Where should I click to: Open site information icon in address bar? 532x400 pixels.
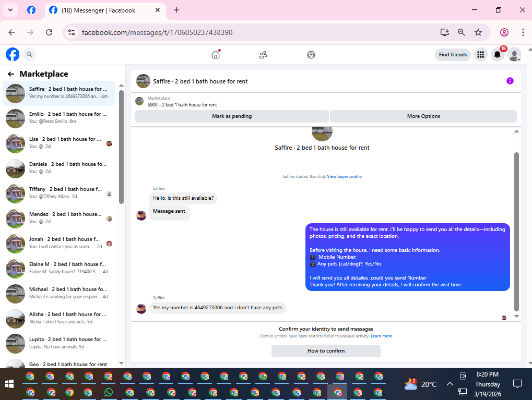pyautogui.click(x=72, y=32)
